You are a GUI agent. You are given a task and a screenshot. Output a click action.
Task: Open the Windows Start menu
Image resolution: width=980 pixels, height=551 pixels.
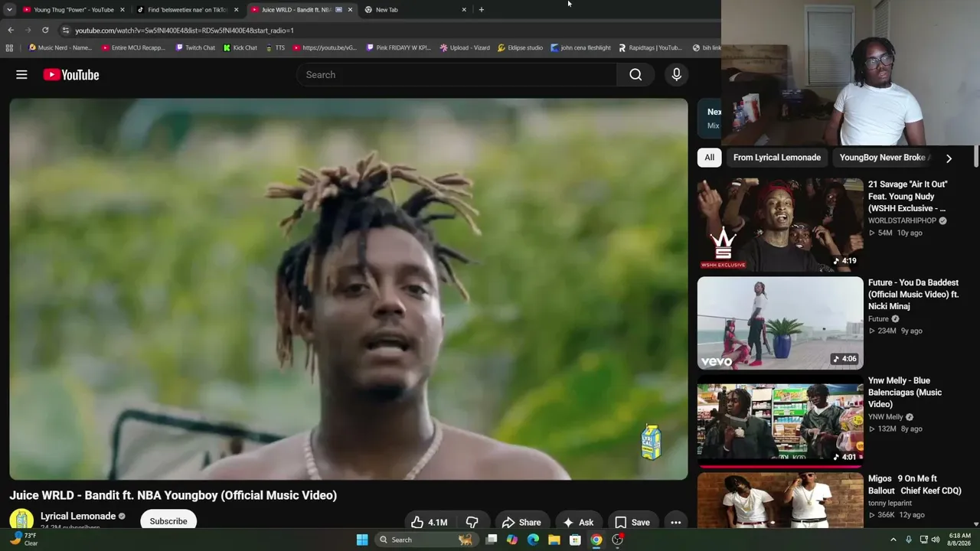tap(362, 540)
